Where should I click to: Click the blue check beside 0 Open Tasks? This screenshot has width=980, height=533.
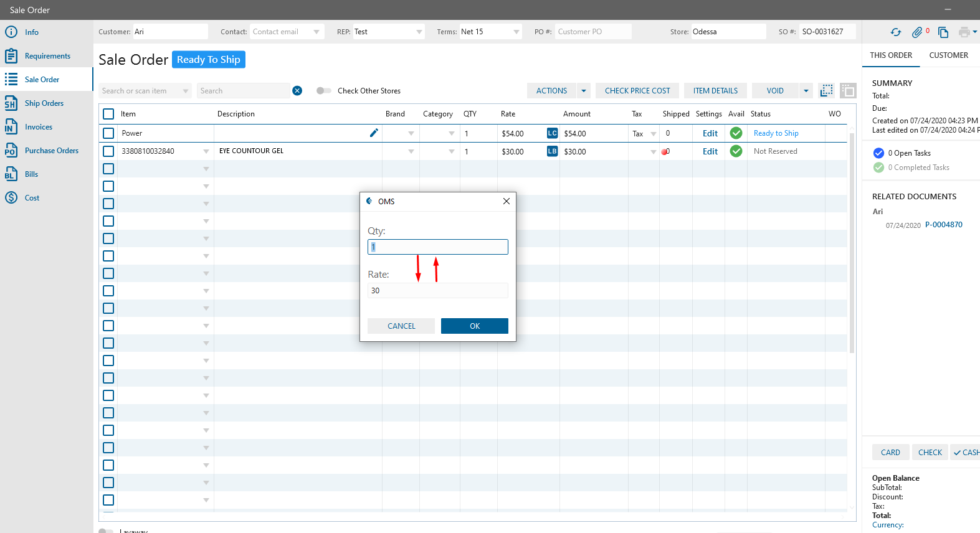coord(878,153)
